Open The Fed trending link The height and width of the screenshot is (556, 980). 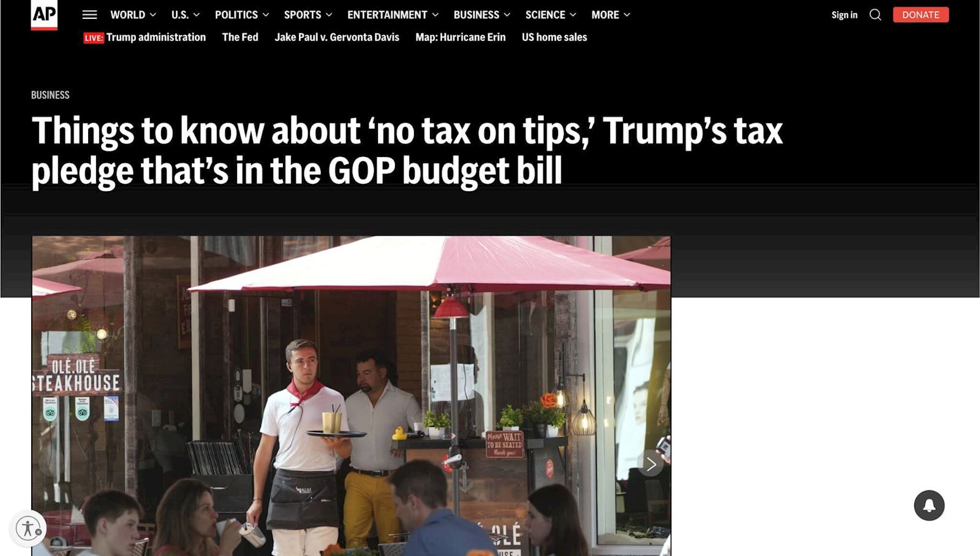coord(240,37)
